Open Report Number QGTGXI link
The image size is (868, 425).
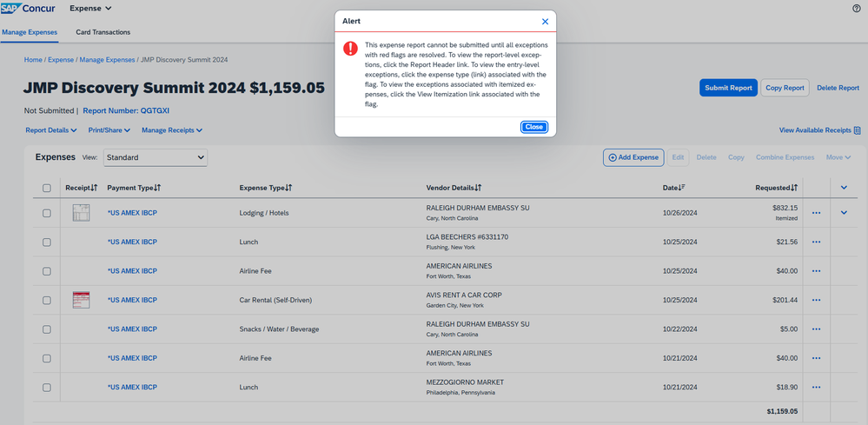pyautogui.click(x=126, y=110)
